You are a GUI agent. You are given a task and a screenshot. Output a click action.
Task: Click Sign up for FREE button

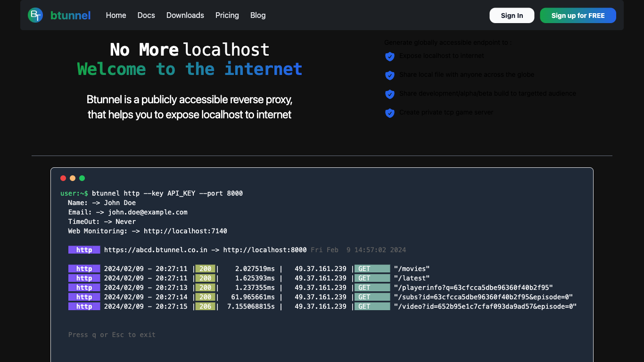(578, 16)
